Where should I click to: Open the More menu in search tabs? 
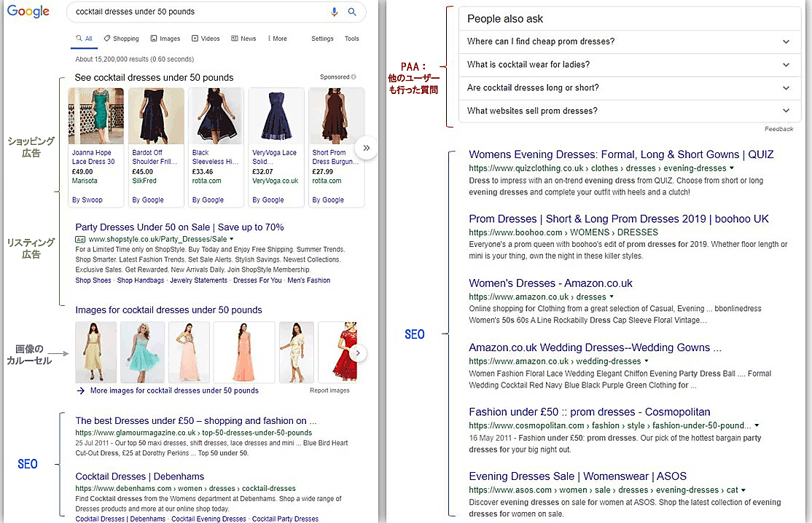pos(278,39)
